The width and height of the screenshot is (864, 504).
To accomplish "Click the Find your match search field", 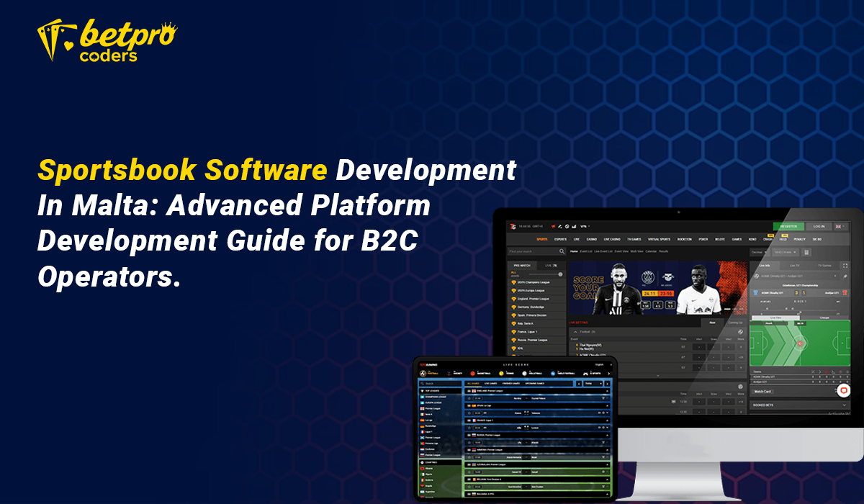I will pyautogui.click(x=532, y=251).
